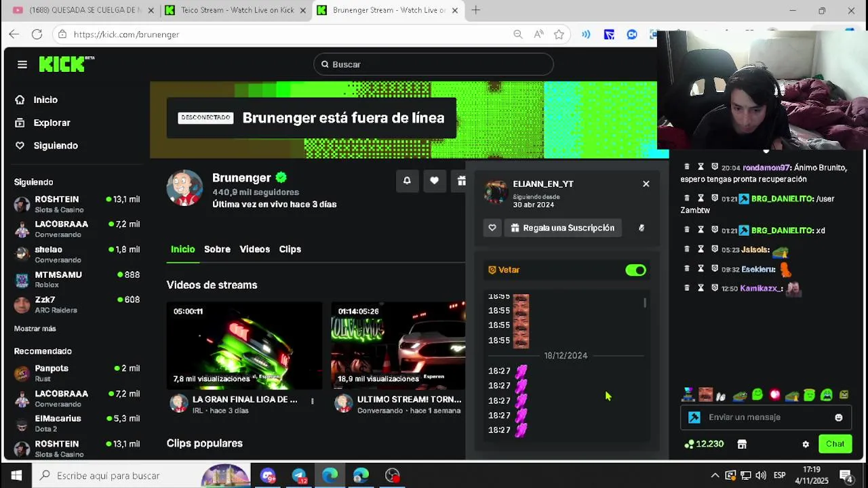Open the emoji picker in message box
This screenshot has height=488, width=868.
point(839,418)
